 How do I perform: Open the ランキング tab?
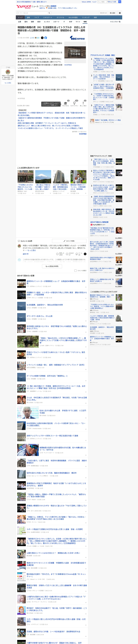[86, 17]
